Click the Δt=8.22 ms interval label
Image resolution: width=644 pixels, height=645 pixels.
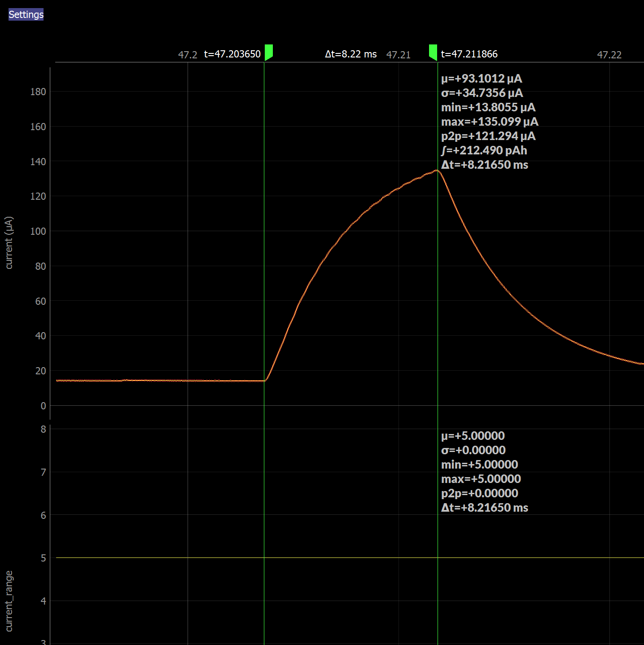350,54
